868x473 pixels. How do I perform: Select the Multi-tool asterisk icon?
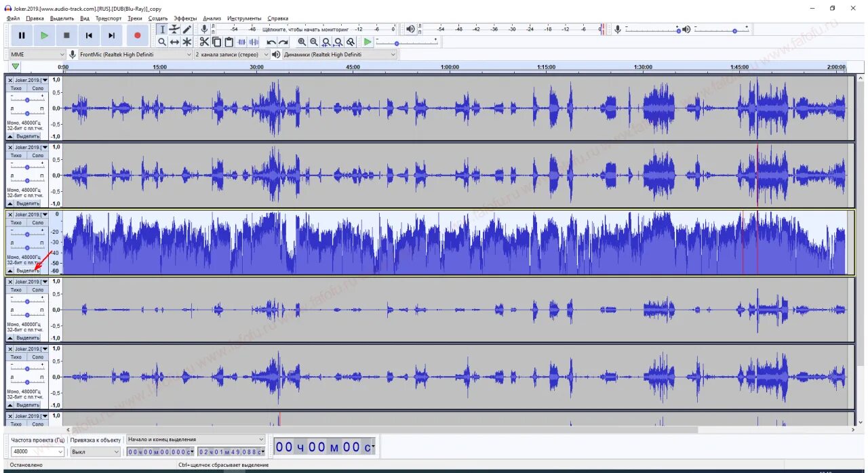(x=186, y=42)
